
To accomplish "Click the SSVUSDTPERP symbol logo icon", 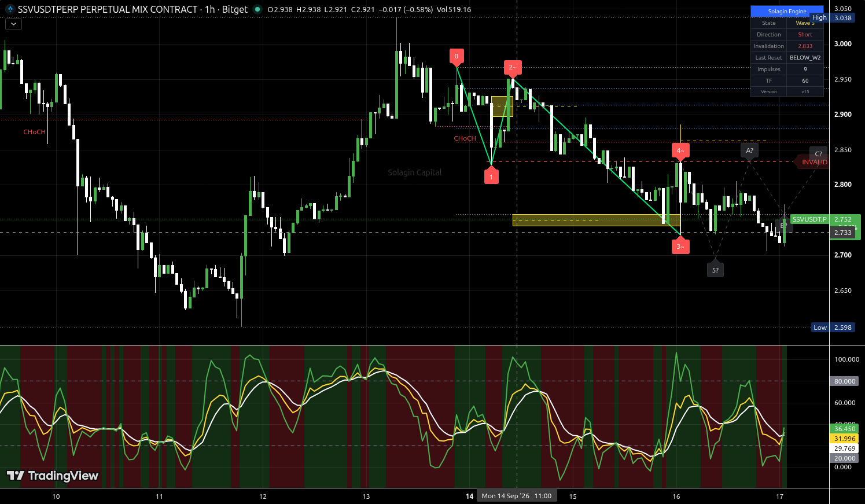I will point(10,9).
